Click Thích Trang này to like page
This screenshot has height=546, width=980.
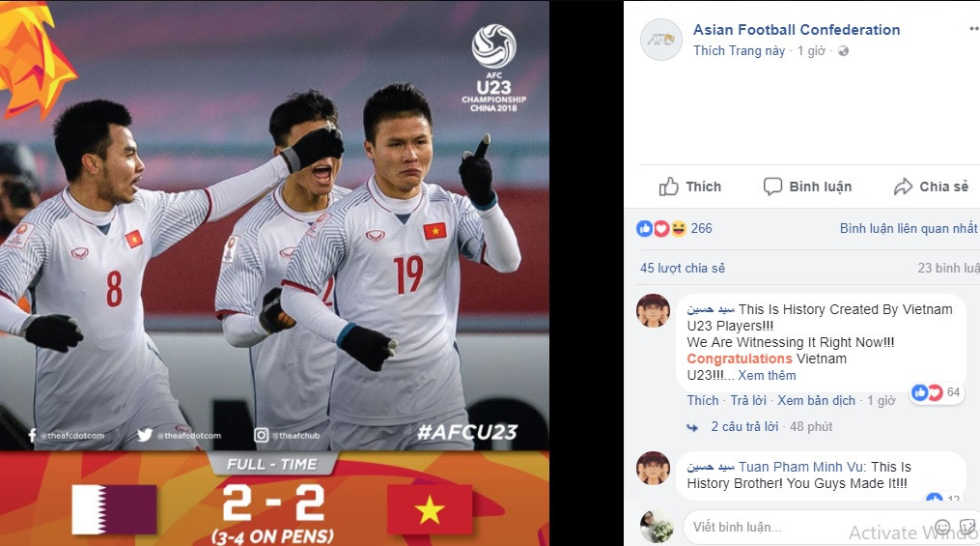pos(739,50)
